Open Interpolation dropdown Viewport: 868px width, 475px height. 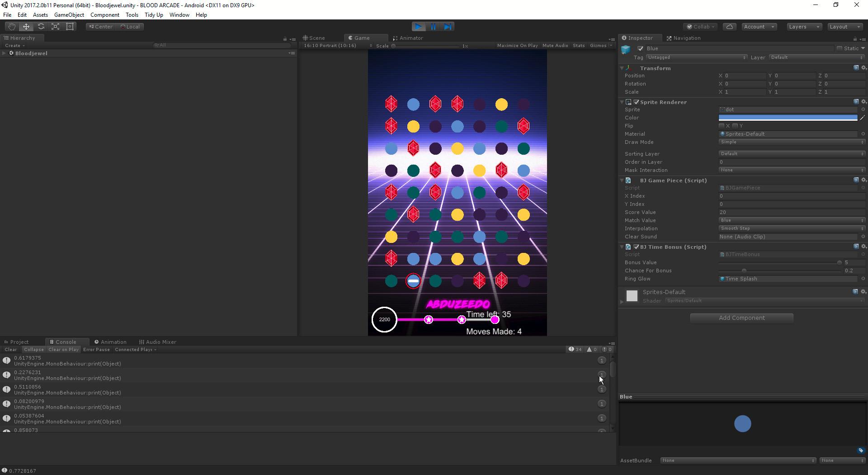click(x=792, y=228)
